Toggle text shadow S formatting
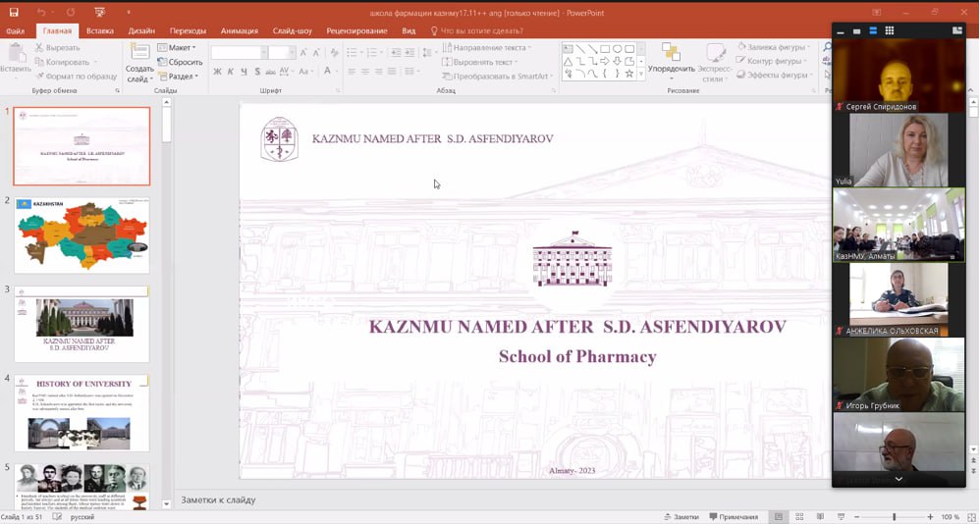Viewport: 980px width, 524px height. coord(257,72)
